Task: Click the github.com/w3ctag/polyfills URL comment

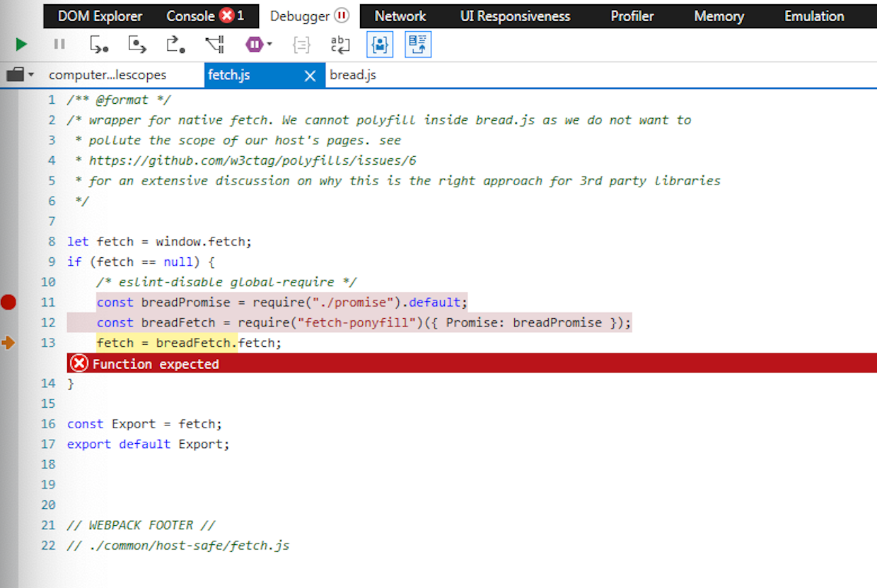Action: point(252,160)
